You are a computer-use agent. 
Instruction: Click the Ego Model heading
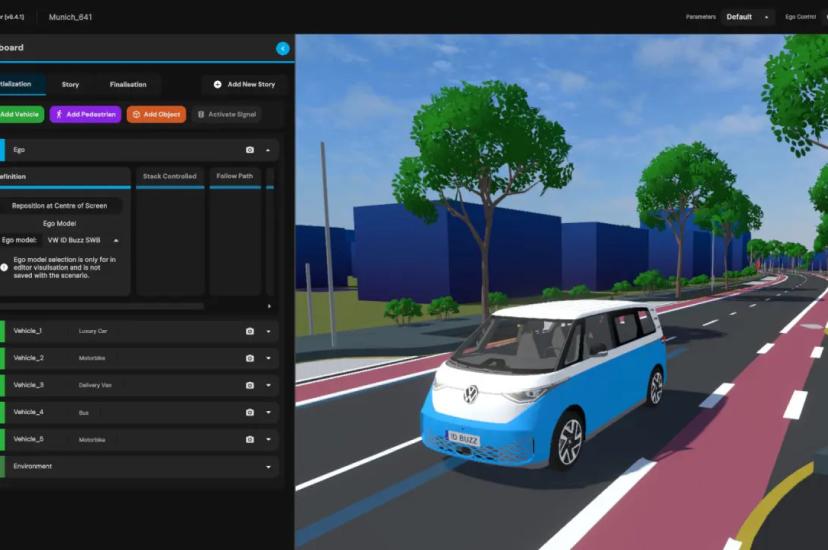point(60,224)
